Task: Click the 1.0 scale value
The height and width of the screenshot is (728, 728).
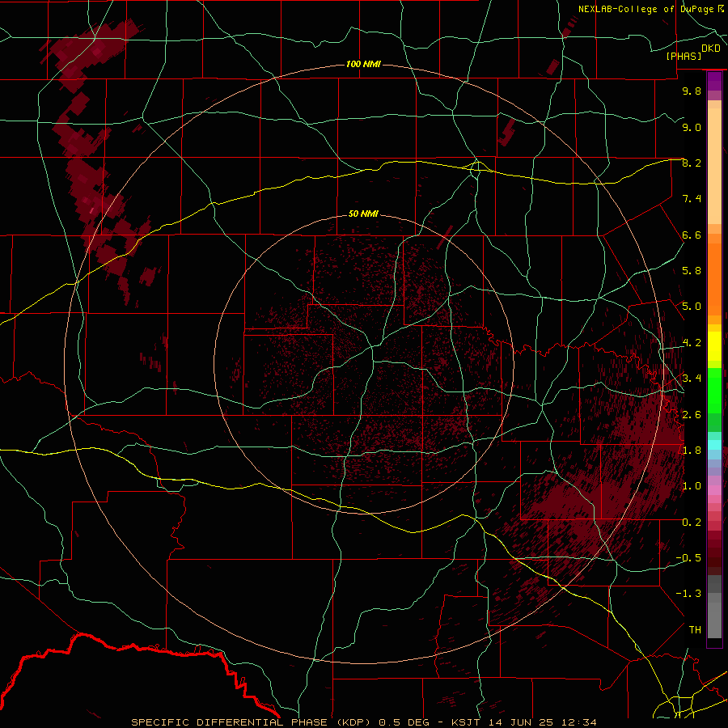Action: tap(692, 486)
